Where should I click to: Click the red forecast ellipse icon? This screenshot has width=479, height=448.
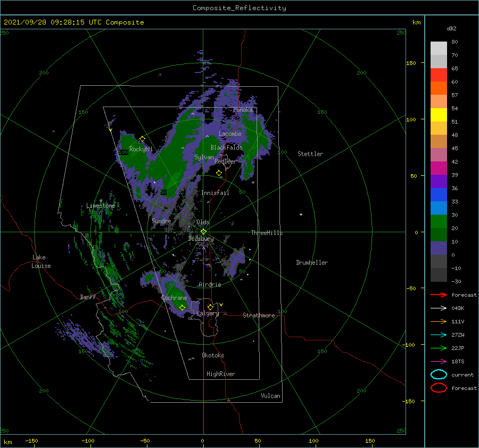click(x=439, y=388)
